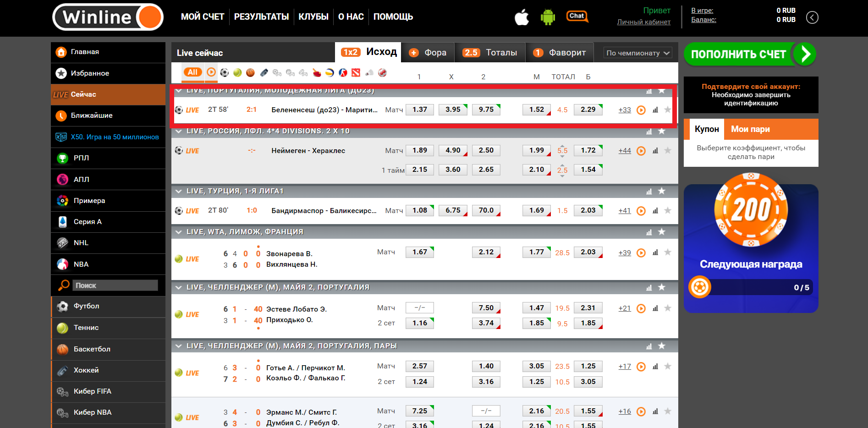Filter live events by futsal ball icon

(382, 72)
